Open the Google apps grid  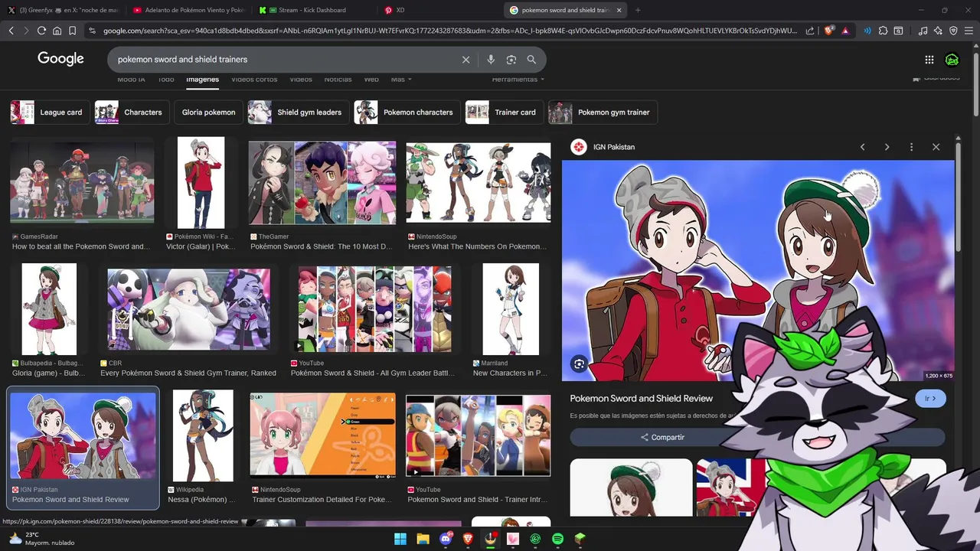929,60
